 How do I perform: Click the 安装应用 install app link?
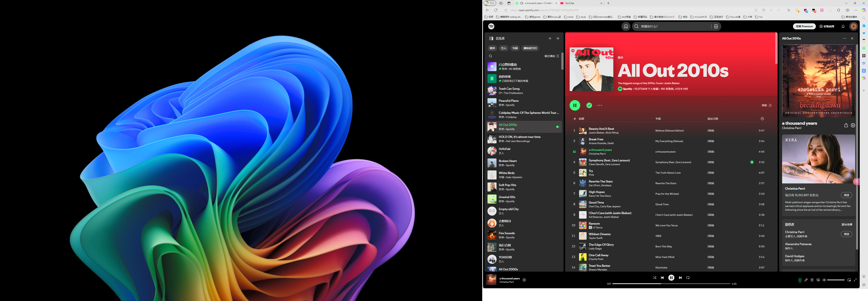click(x=827, y=26)
